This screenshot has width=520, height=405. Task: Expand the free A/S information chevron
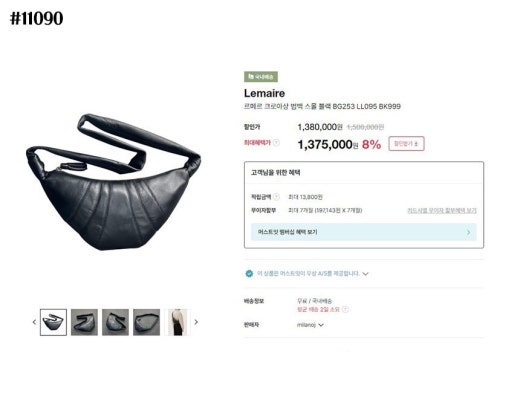coord(365,274)
